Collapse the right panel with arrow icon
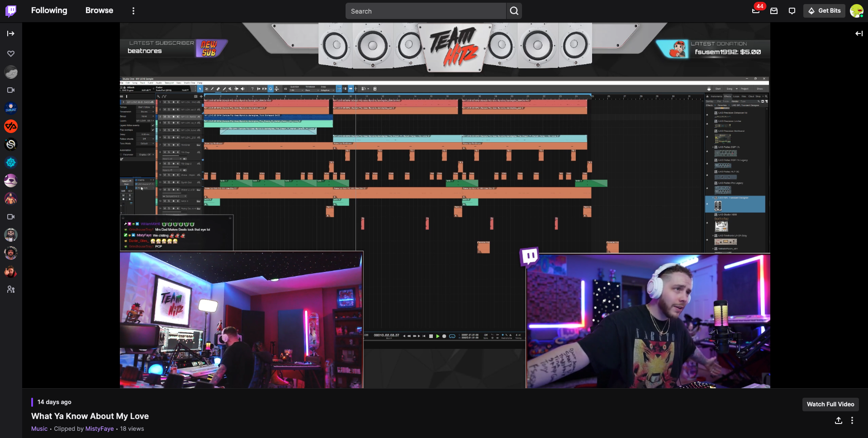This screenshot has width=868, height=438. point(859,33)
